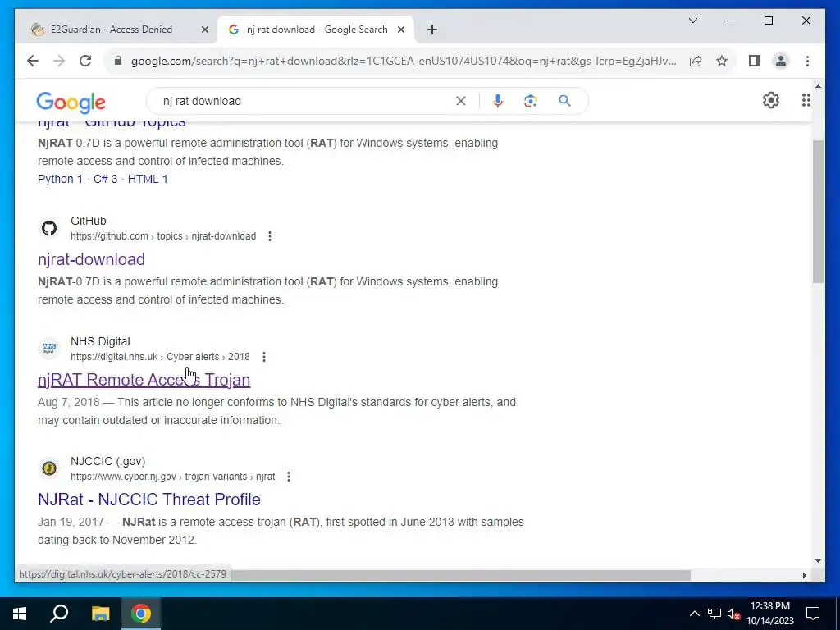Open the njrat-download GitHub link
The image size is (840, 630).
tap(91, 259)
